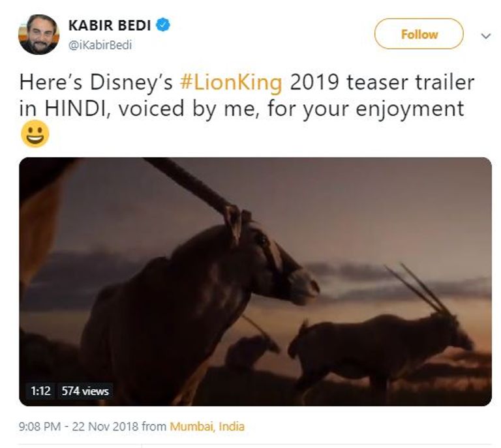Open Kabir Bedi's profile picture
Image resolution: width=501 pixels, height=448 pixels.
pyautogui.click(x=38, y=35)
